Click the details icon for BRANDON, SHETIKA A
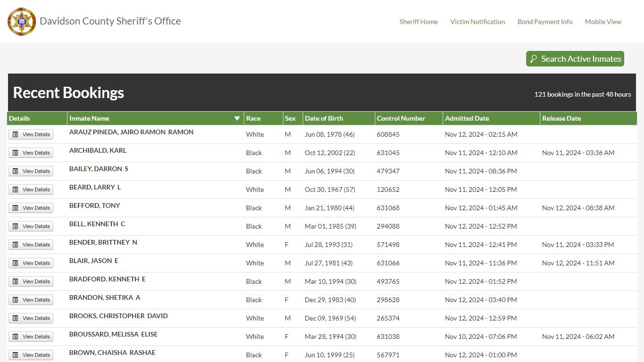644x362 pixels. coord(16,300)
